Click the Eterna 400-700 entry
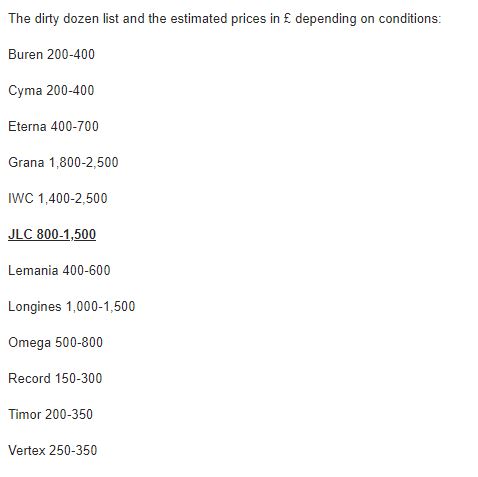 (x=53, y=126)
